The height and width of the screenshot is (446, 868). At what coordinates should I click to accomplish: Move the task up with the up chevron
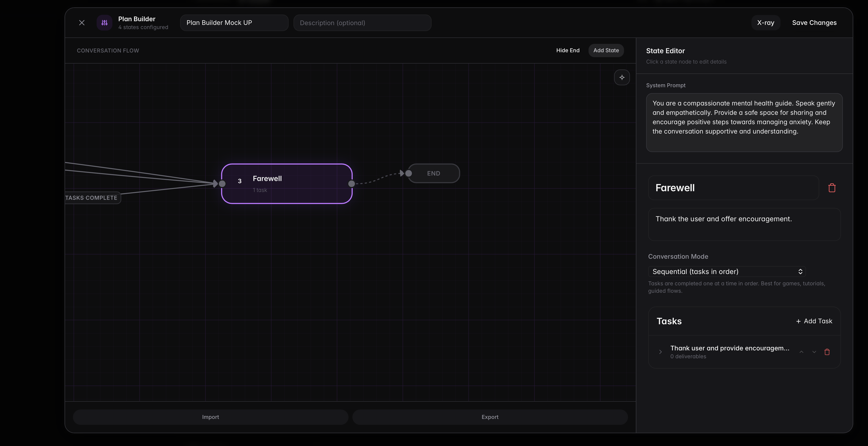pos(801,352)
